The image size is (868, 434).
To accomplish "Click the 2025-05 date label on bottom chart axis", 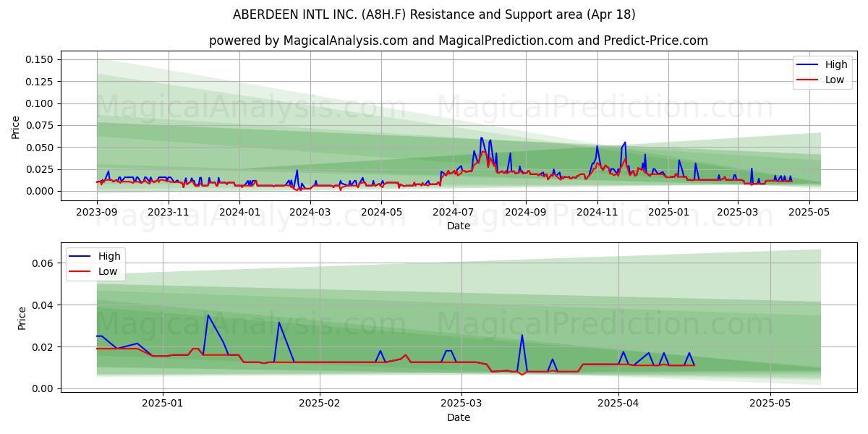I will (770, 403).
